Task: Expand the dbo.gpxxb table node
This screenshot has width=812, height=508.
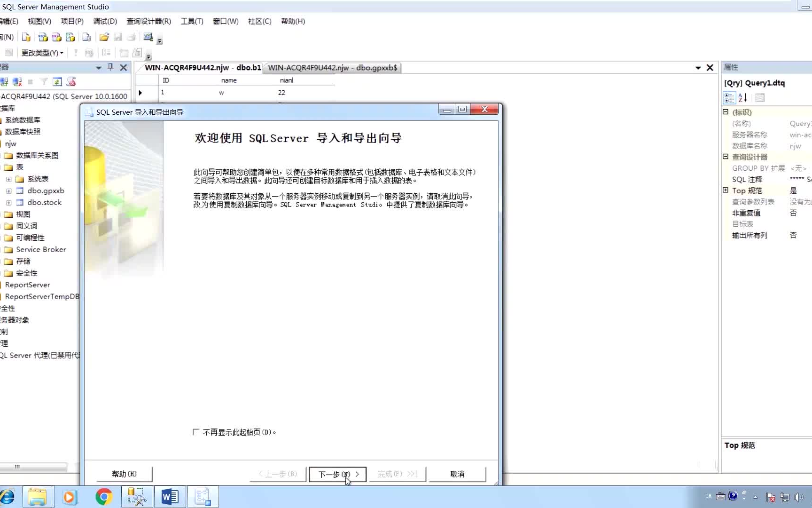Action: tap(8, 191)
